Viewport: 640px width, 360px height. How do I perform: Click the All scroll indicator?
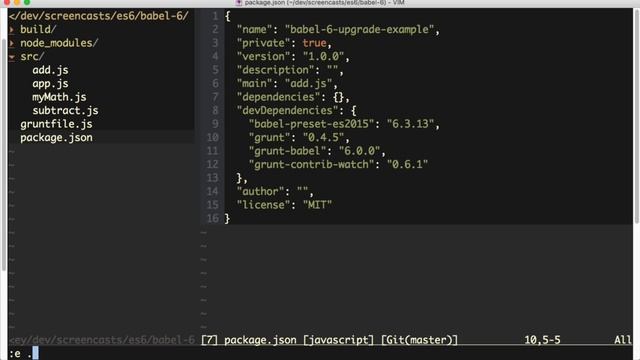(623, 340)
